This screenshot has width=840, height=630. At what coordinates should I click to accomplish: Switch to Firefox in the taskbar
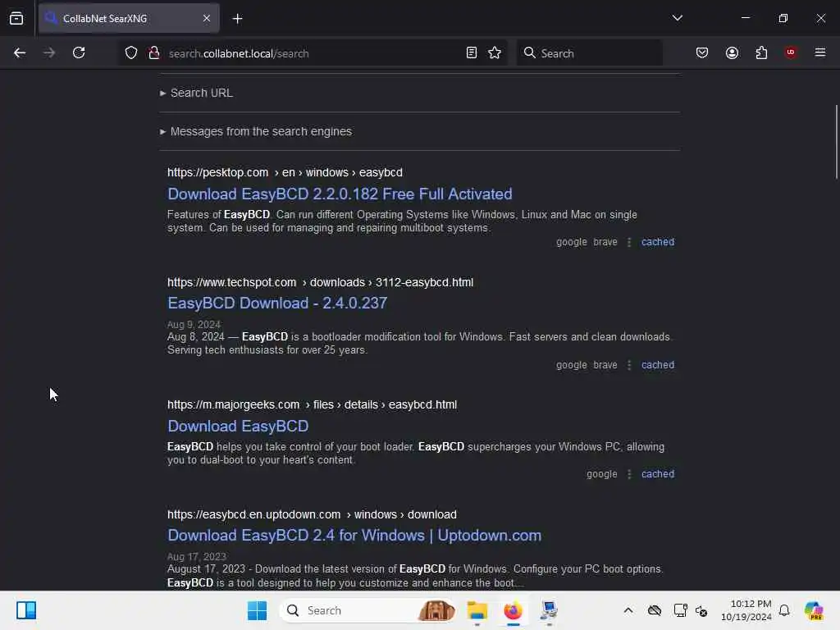click(513, 610)
